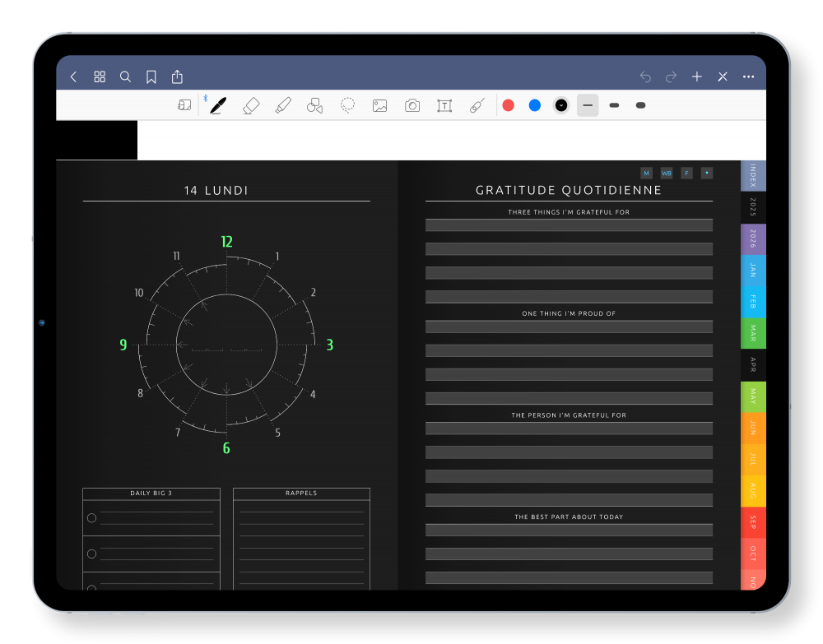Image resolution: width=823 pixels, height=644 pixels.
Task: Open the more options ellipsis menu
Action: (748, 77)
